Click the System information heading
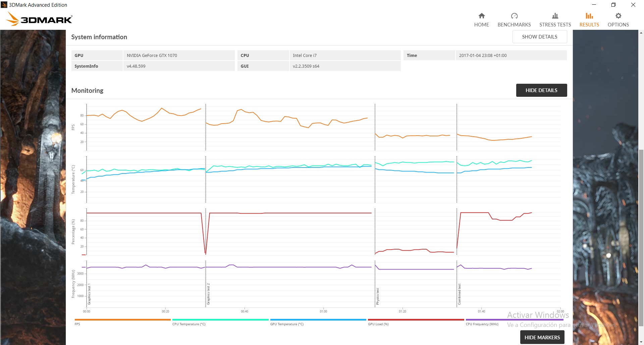Viewport: 644px width, 345px height. click(x=99, y=37)
